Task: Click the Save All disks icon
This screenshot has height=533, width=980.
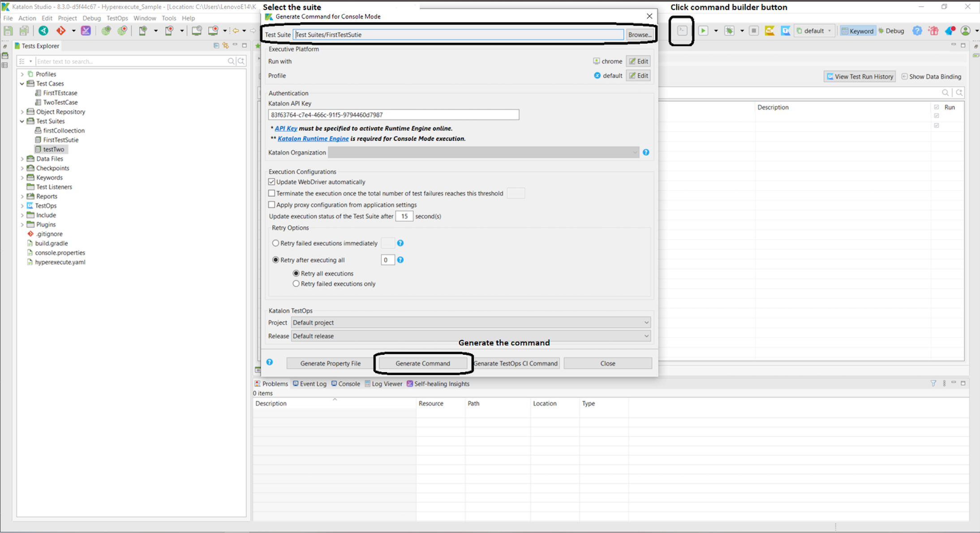Action: pyautogui.click(x=24, y=30)
